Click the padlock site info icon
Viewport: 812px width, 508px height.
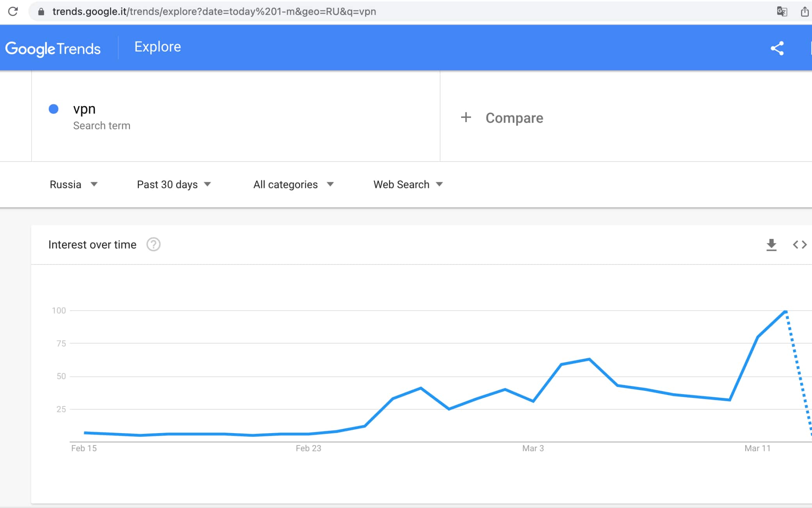click(41, 12)
